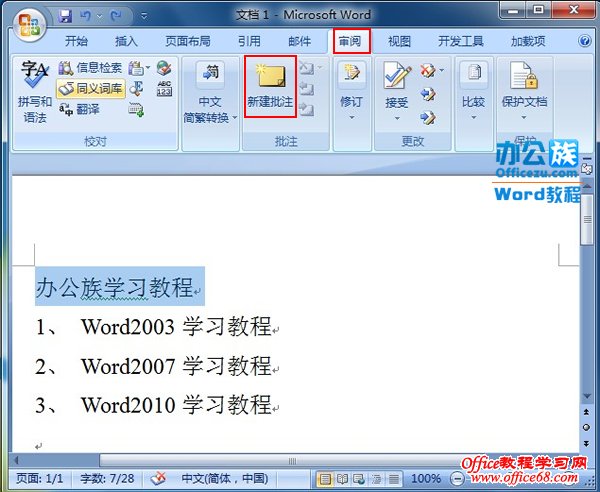The width and height of the screenshot is (600, 492).
Task: Click the 接受 accept change icon
Action: tap(397, 76)
